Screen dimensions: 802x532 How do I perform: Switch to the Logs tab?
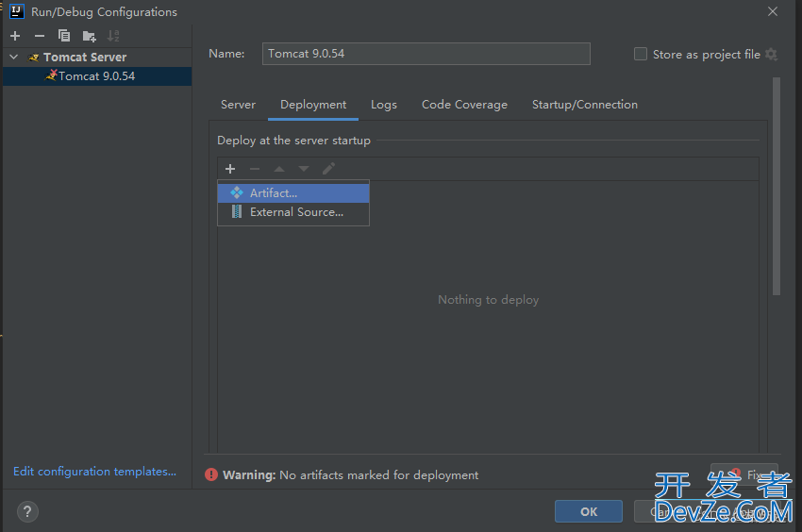point(384,105)
